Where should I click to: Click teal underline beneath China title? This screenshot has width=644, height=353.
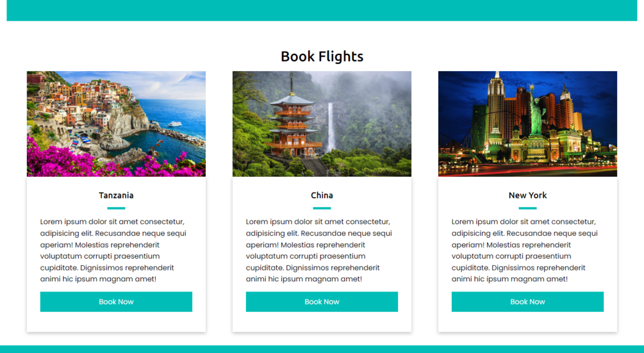[322, 208]
